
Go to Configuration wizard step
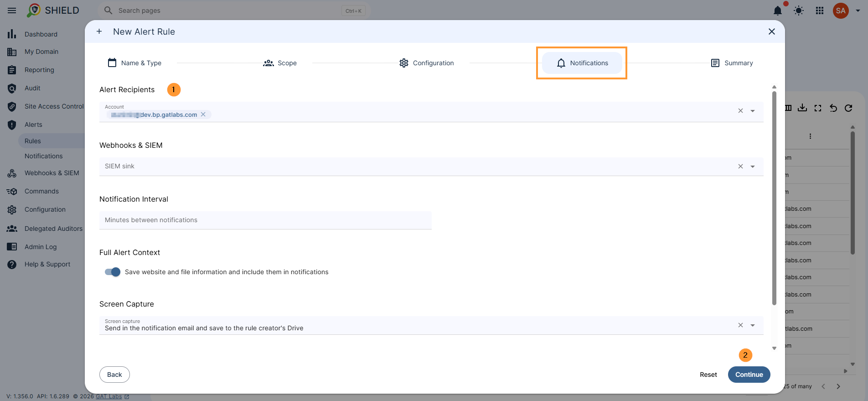point(427,63)
